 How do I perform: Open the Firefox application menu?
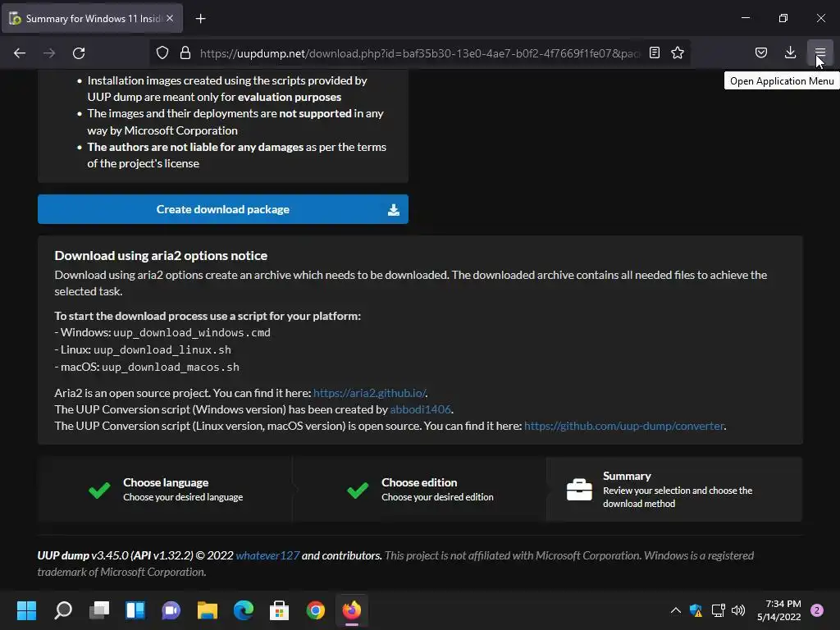point(819,52)
